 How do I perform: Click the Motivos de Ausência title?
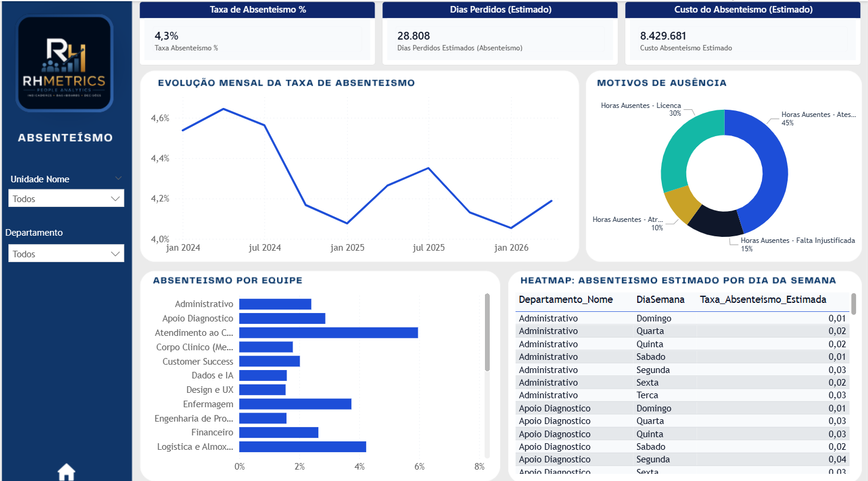pos(662,83)
